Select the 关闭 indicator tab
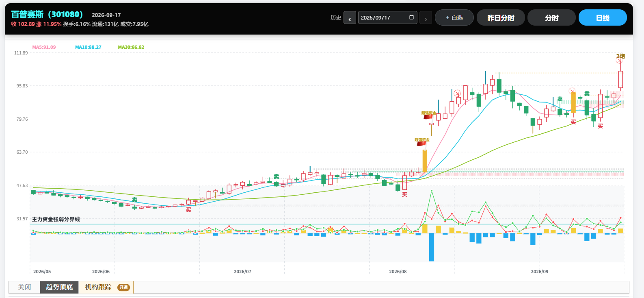Viewport: 644px width, 298px height. click(x=24, y=287)
